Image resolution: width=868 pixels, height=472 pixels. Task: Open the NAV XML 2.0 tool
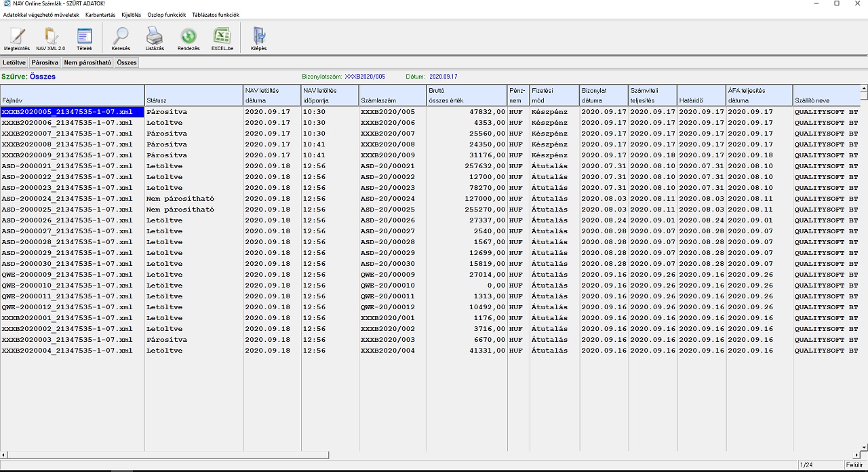pyautogui.click(x=51, y=39)
